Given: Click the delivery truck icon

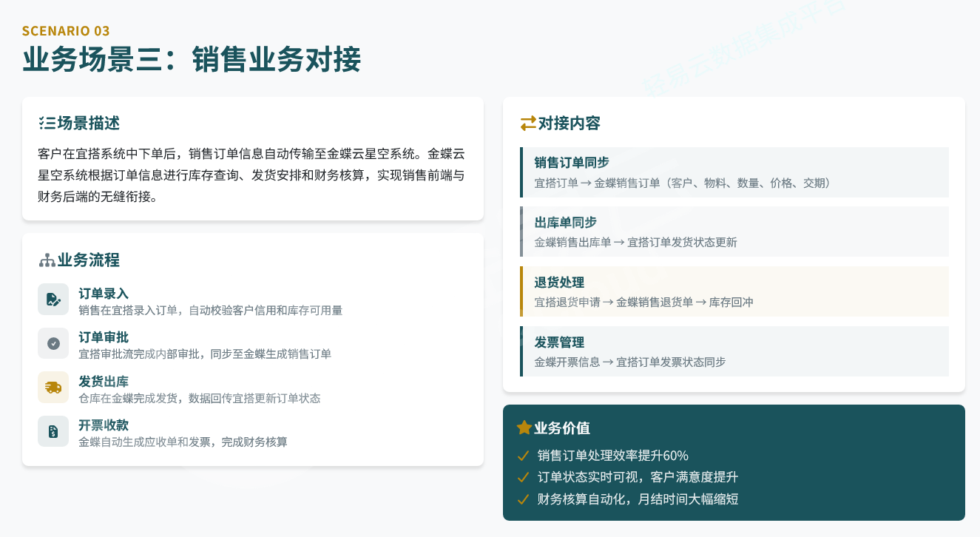Looking at the screenshot, I should pos(53,388).
